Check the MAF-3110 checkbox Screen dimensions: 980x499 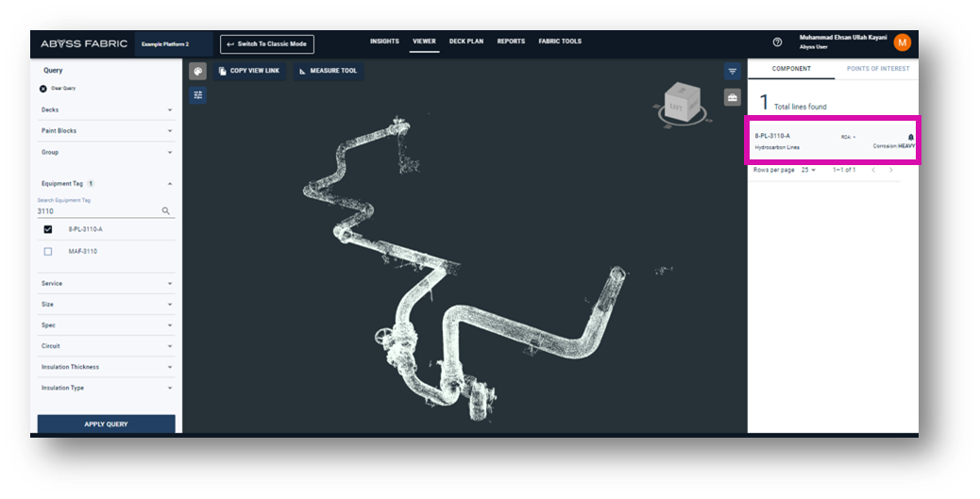coord(48,252)
